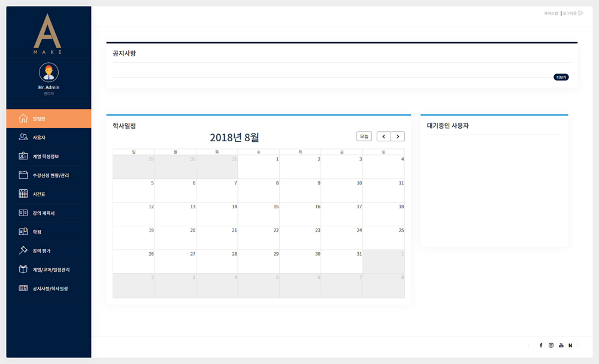The image size is (599, 364).
Task: Click the home icon beside 알림판
Action: (x=23, y=119)
